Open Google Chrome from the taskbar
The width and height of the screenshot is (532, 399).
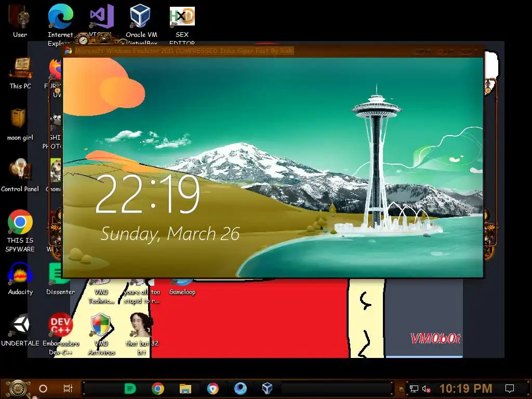(158, 389)
